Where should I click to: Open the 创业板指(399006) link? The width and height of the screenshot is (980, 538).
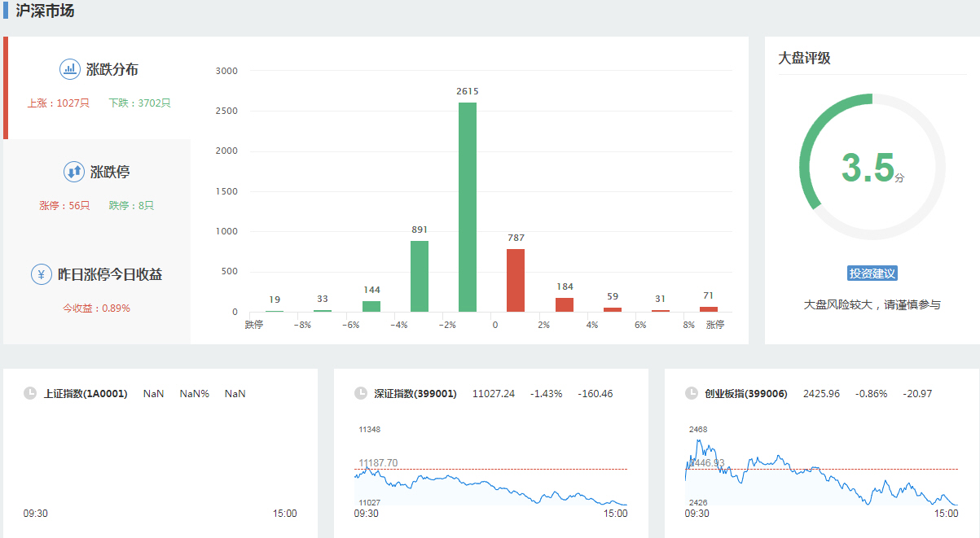(746, 394)
